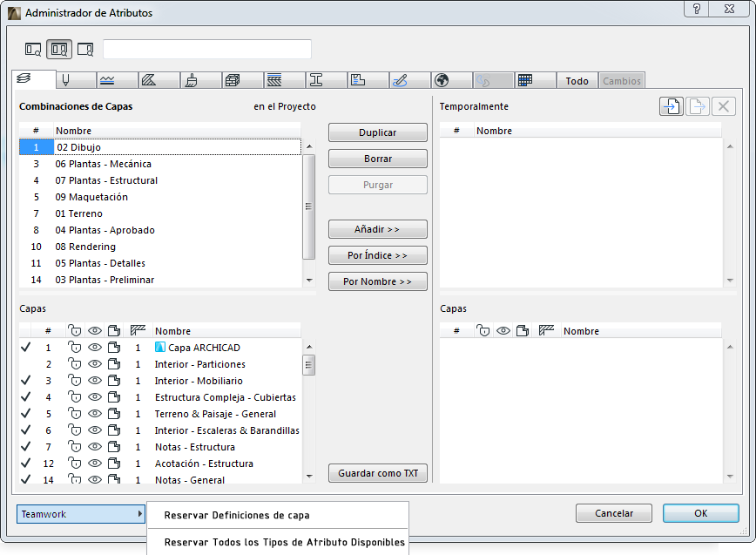756x555 pixels.
Task: Click into the search text field
Action: tap(207, 49)
